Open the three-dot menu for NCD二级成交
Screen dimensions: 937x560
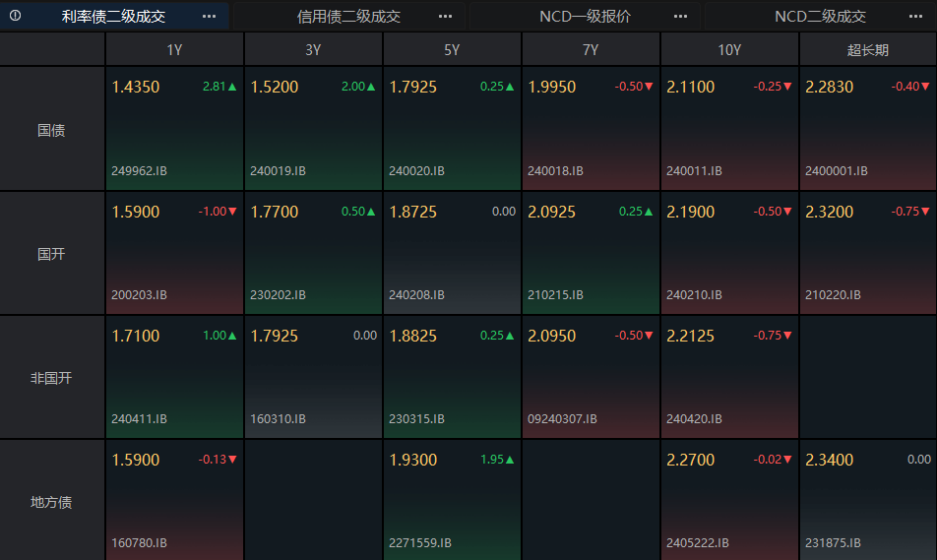pos(916,16)
